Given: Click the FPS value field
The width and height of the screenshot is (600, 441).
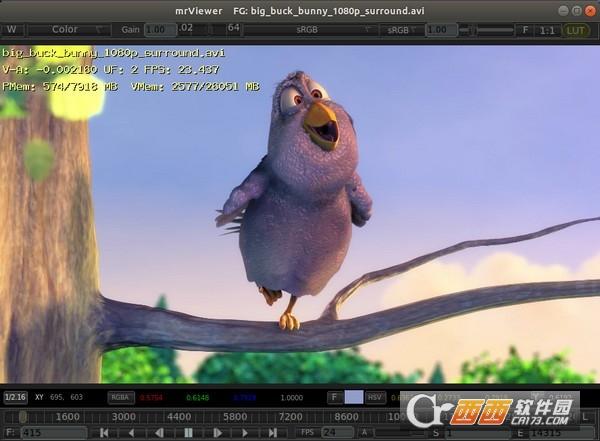Looking at the screenshot, I should click(x=337, y=433).
